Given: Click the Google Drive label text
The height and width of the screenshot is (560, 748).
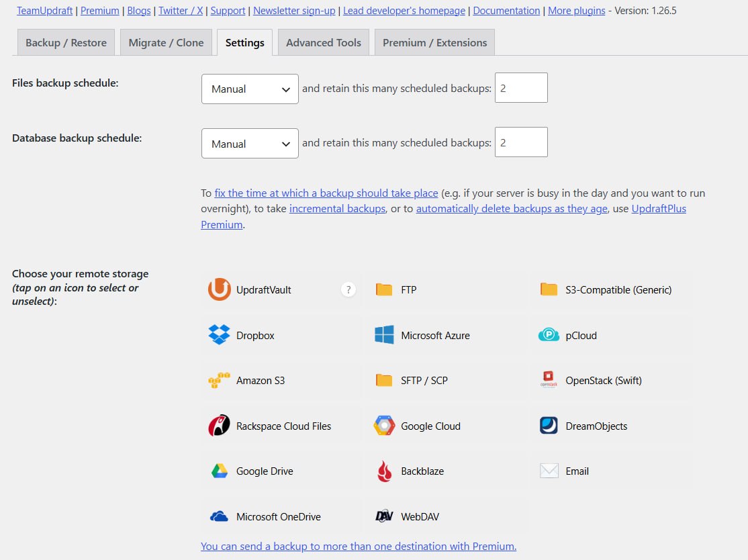Looking at the screenshot, I should (x=265, y=471).
